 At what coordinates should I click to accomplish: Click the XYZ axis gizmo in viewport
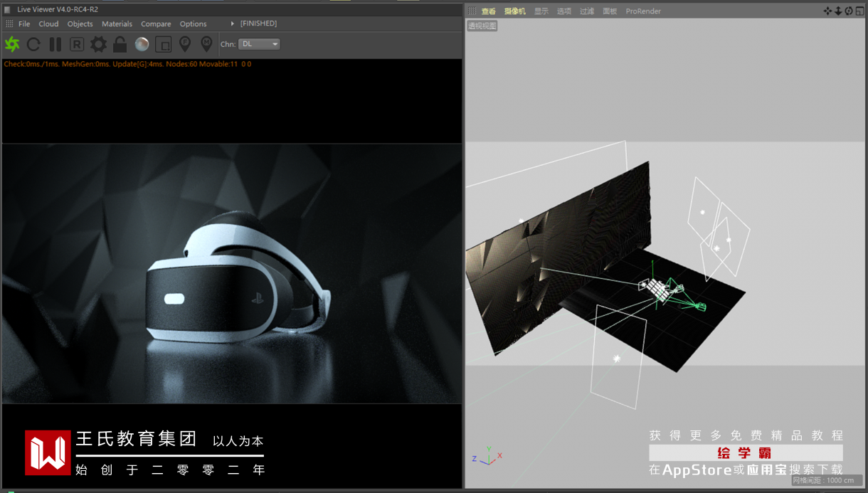click(487, 456)
